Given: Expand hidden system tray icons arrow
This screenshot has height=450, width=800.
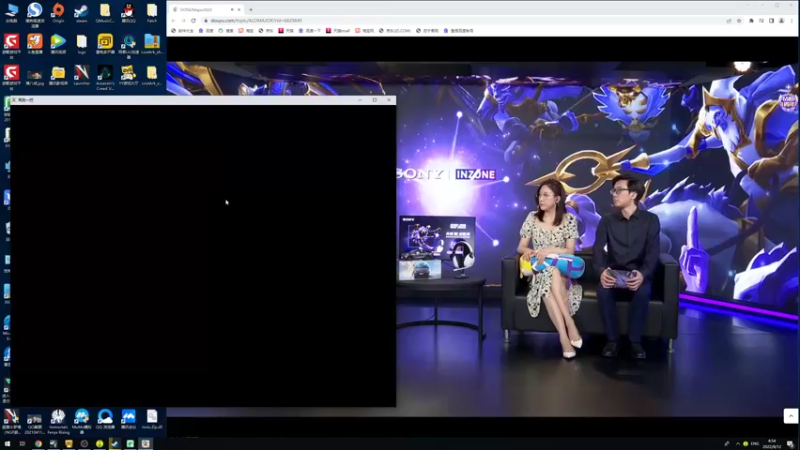Looking at the screenshot, I should [738, 444].
